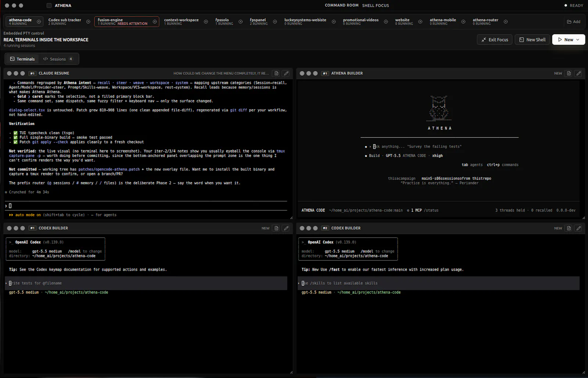Click the dialog-select.tsx file link
588x378 pixels.
(27, 110)
